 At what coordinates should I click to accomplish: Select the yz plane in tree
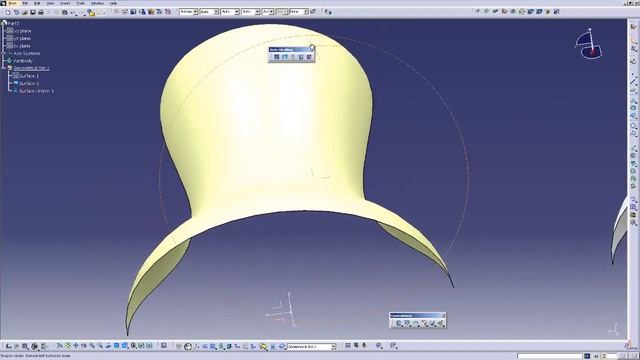[22, 38]
